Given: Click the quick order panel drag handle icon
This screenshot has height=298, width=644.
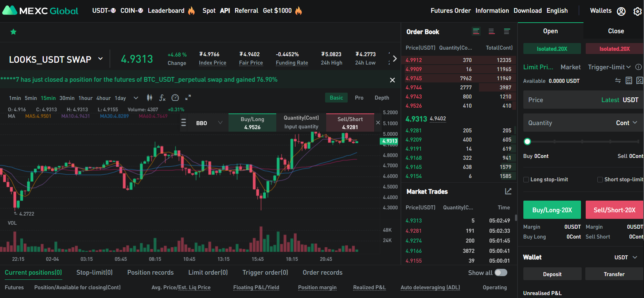Looking at the screenshot, I should pos(184,123).
